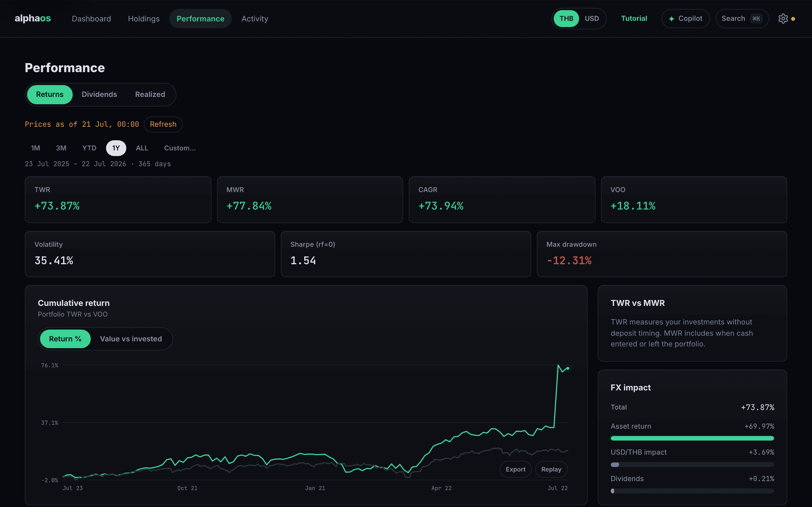Click the ⌘K shortcut badge
812x507 pixels.
coord(756,18)
